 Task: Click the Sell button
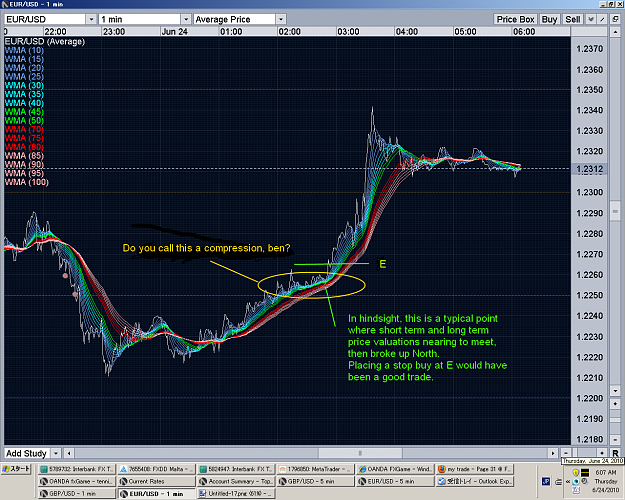[573, 19]
